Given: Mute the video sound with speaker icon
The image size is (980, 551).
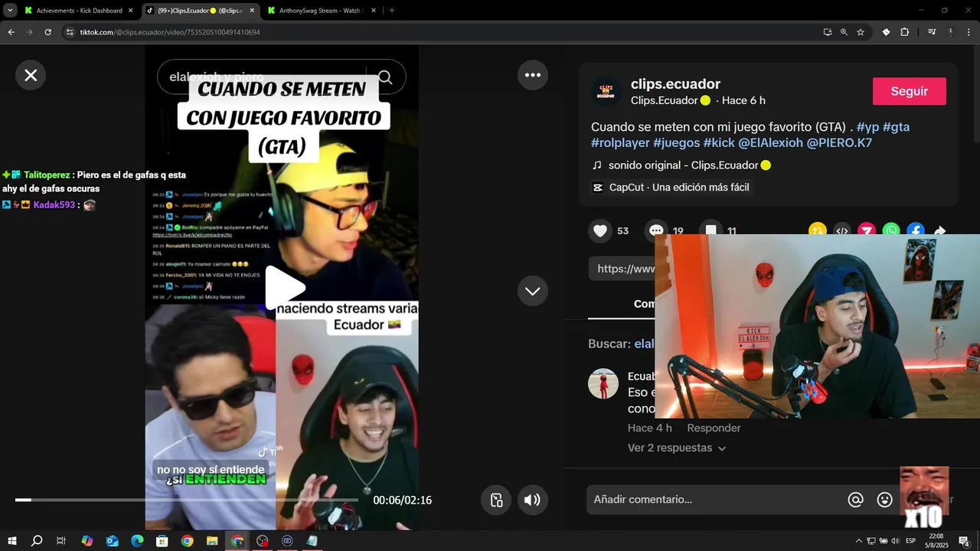Looking at the screenshot, I should point(532,500).
